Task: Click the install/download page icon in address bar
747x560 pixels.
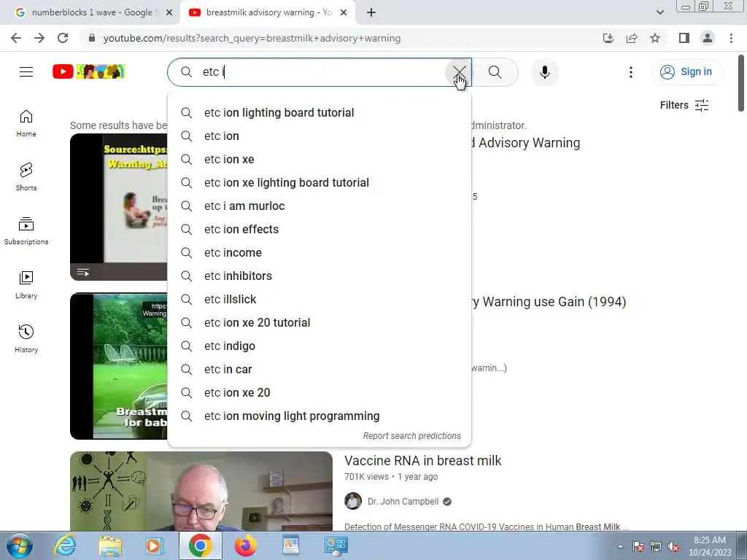Action: click(x=608, y=38)
